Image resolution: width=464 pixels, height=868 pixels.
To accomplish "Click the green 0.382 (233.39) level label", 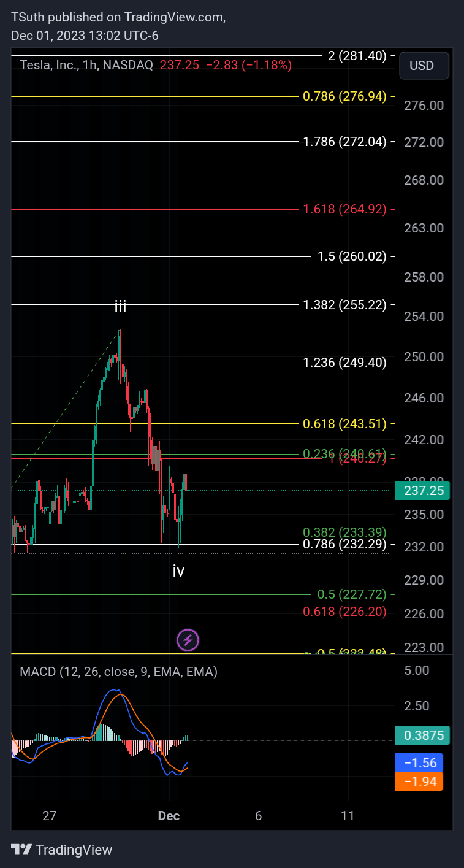I will point(344,532).
